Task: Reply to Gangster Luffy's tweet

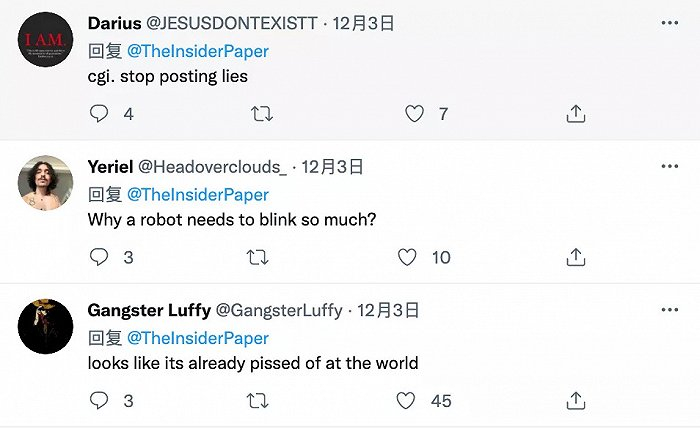Action: pos(98,400)
